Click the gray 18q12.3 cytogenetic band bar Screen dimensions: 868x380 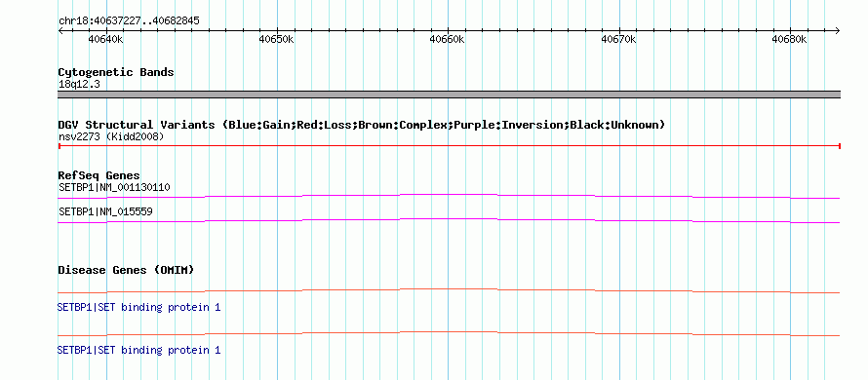point(449,95)
